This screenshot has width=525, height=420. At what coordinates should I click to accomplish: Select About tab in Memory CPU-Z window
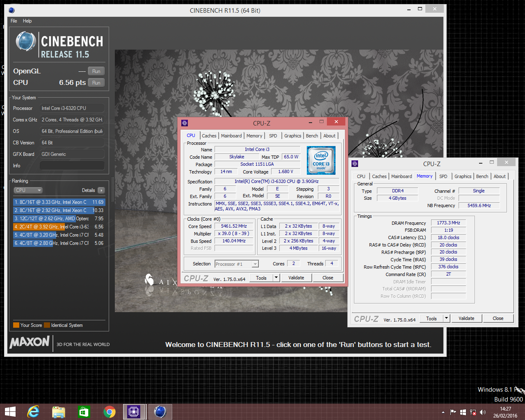tap(500, 176)
